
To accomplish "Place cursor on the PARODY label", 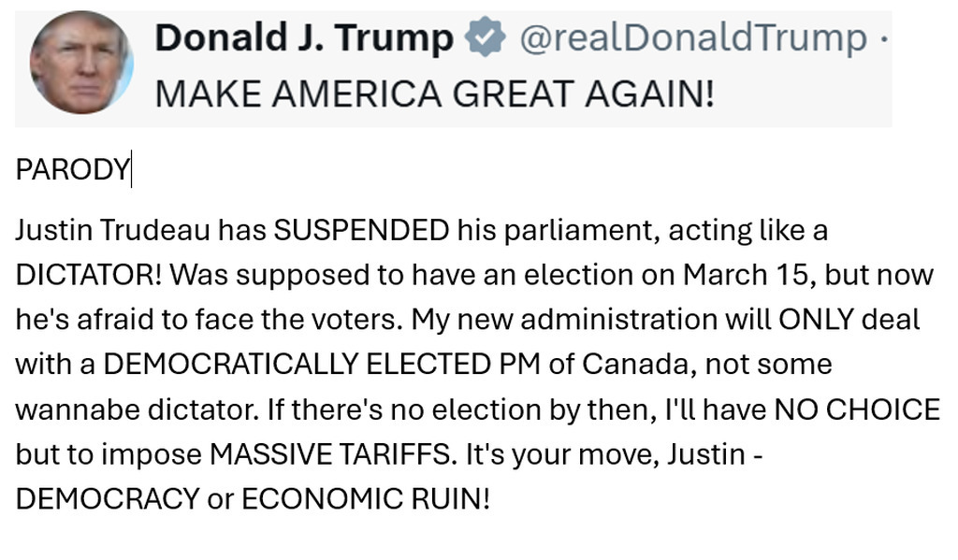I will (x=72, y=169).
